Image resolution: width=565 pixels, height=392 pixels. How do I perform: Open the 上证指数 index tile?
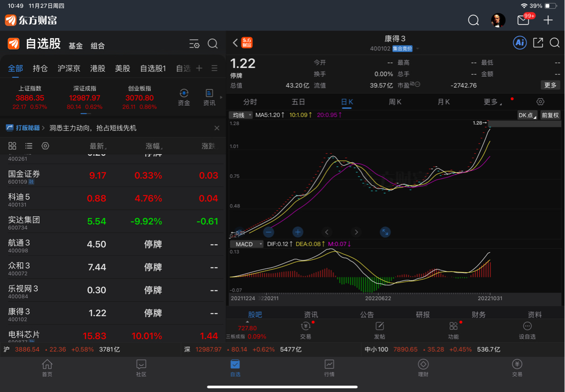coord(30,97)
